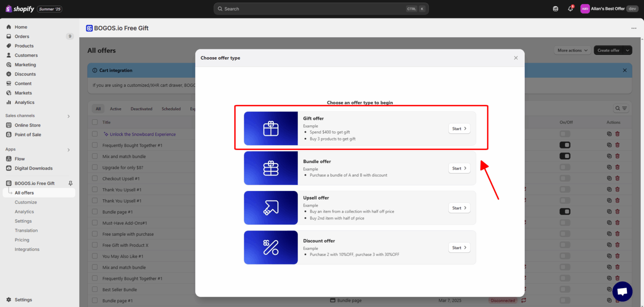This screenshot has width=644, height=307.
Task: Open the three-dot menu in the app header
Action: click(634, 28)
